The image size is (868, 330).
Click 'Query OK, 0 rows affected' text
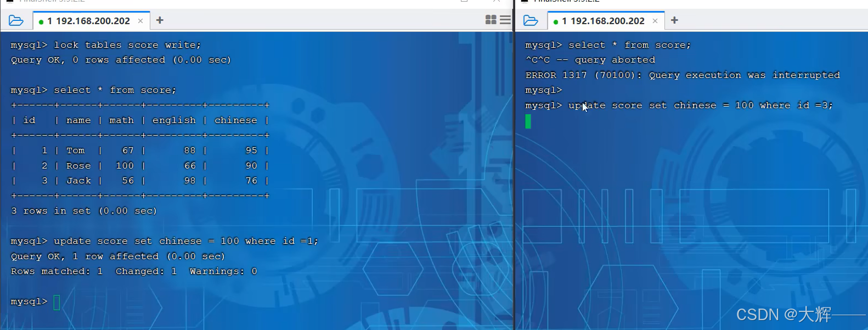click(x=121, y=60)
